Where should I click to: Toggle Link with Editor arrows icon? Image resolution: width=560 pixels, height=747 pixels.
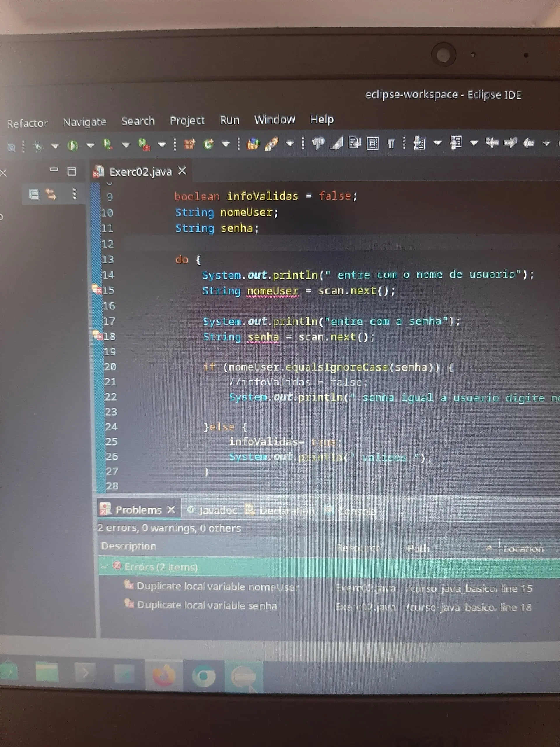pyautogui.click(x=51, y=194)
